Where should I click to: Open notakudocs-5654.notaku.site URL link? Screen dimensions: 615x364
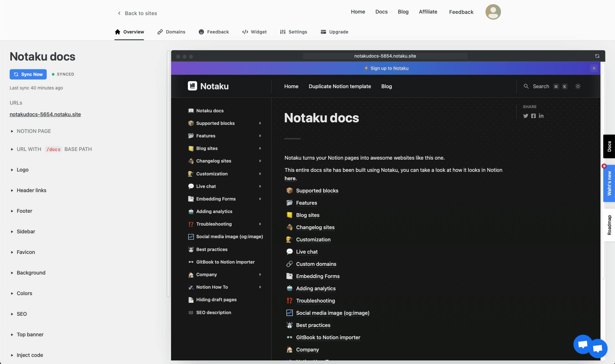(45, 114)
